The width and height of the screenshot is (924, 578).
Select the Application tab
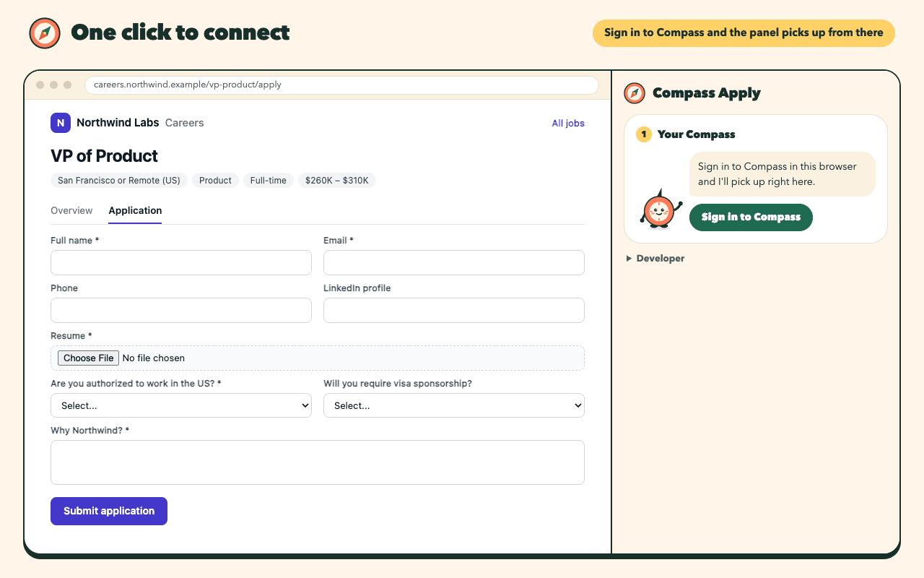coord(135,211)
